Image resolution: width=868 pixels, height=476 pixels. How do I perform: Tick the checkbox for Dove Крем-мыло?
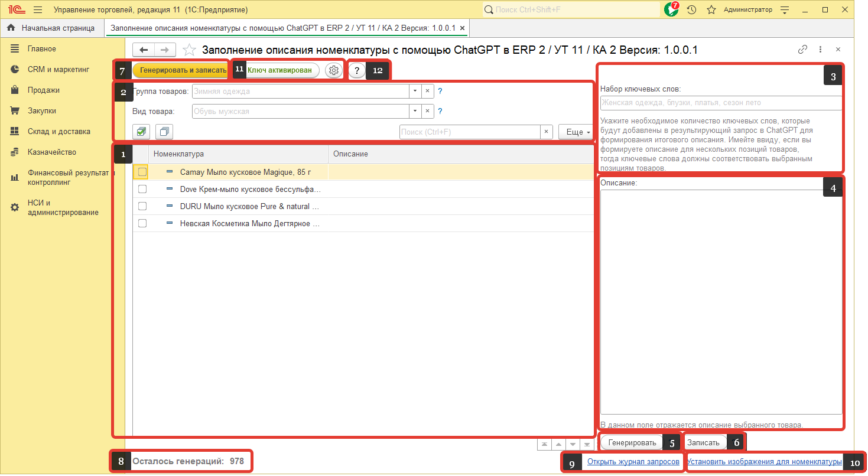click(142, 189)
